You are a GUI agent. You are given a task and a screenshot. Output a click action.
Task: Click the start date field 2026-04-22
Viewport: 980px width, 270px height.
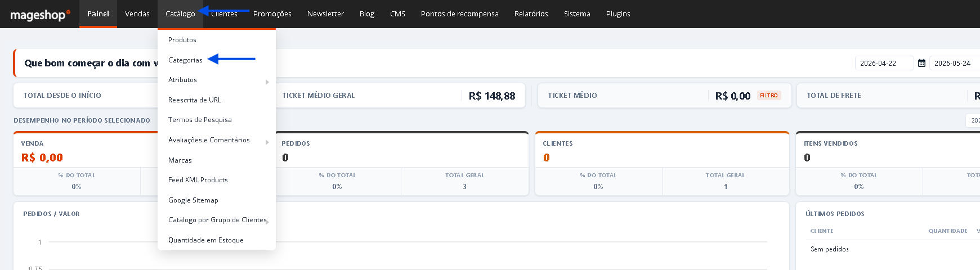coord(884,63)
